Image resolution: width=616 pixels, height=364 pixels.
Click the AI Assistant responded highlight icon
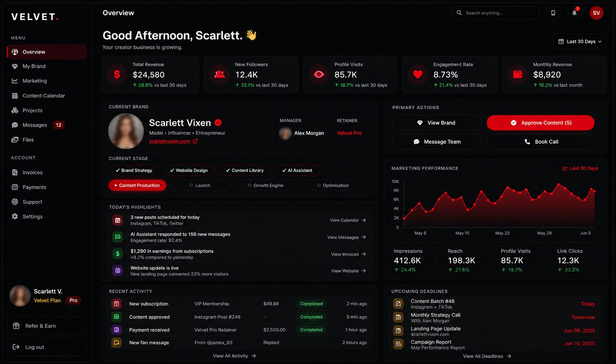coord(117,237)
